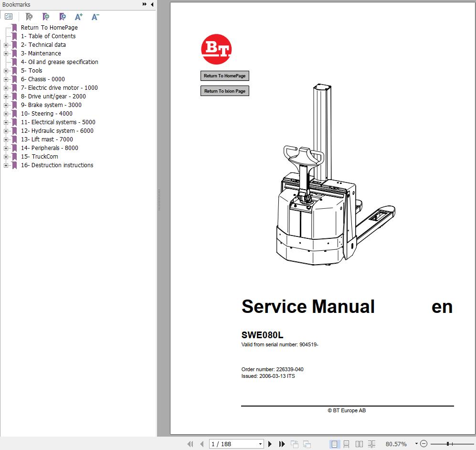Enable single page view mode

click(334, 444)
